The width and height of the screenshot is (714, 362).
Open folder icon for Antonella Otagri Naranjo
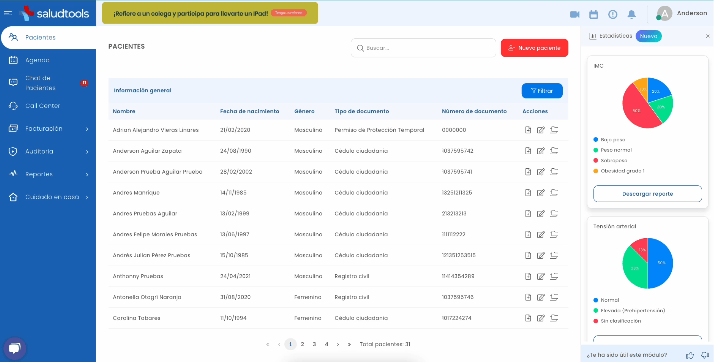point(554,297)
